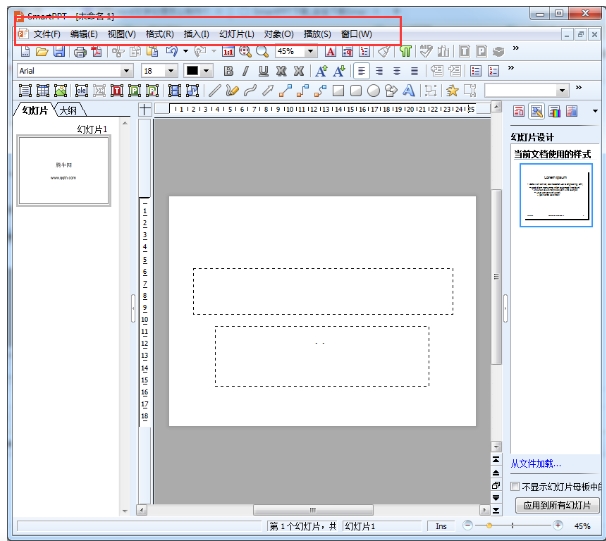Image resolution: width=606 pixels, height=541 pixels.
Task: Open the 幻灯片(L) menu
Action: click(237, 34)
